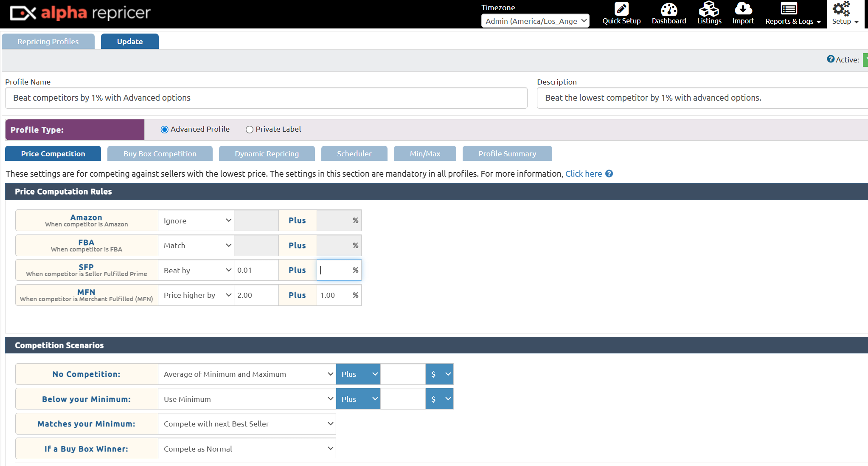Open the Dashboard gauge icon
Image resolution: width=868 pixels, height=466 pixels.
click(669, 9)
